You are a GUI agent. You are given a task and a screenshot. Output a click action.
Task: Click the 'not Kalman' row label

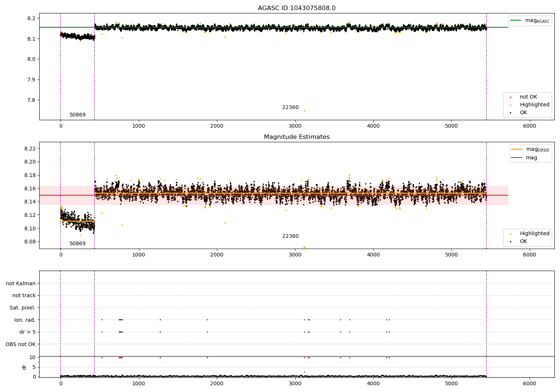pyautogui.click(x=21, y=283)
